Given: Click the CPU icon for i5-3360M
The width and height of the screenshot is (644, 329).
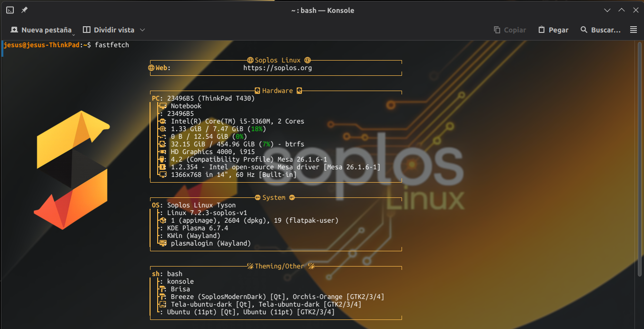Looking at the screenshot, I should (162, 121).
